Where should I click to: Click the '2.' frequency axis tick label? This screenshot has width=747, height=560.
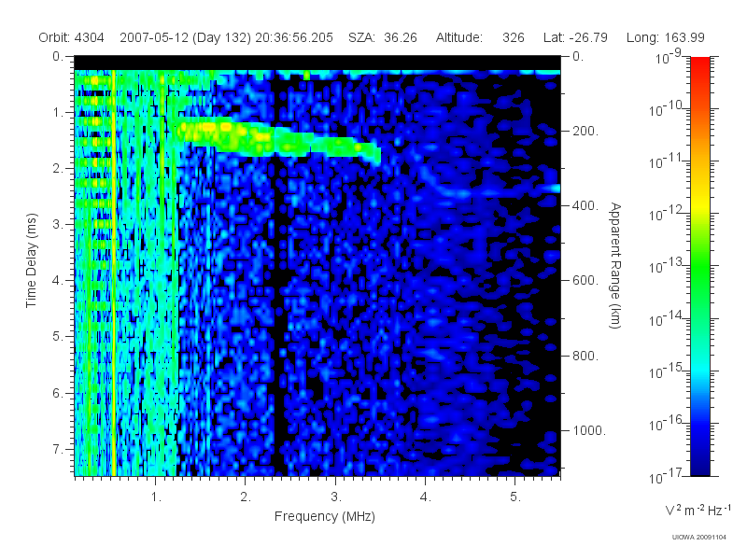point(246,497)
